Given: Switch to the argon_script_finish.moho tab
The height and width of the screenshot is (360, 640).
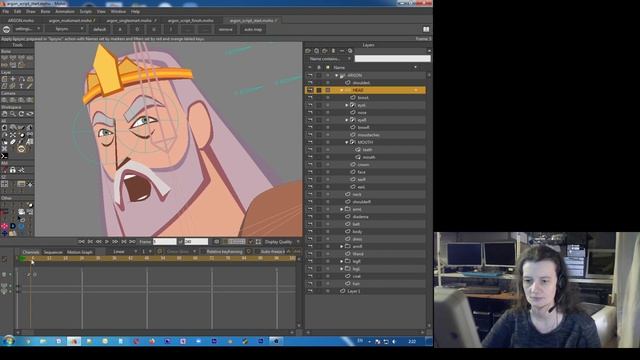Looking at the screenshot, I should coord(191,20).
